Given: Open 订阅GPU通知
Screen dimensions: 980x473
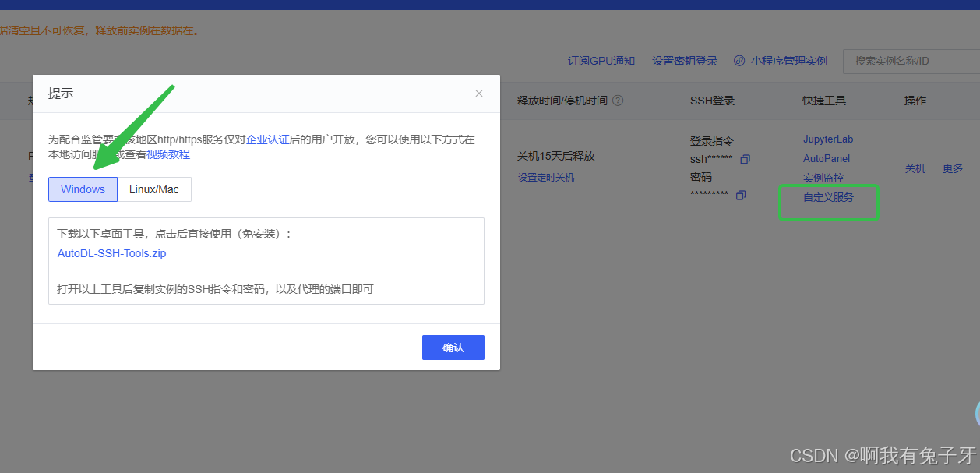Looking at the screenshot, I should coord(601,61).
